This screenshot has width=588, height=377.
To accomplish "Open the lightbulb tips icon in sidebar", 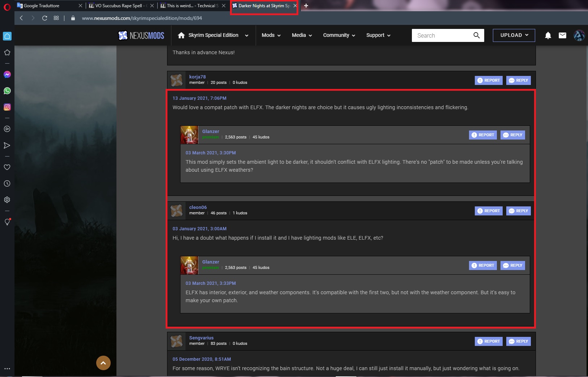I will click(x=7, y=222).
